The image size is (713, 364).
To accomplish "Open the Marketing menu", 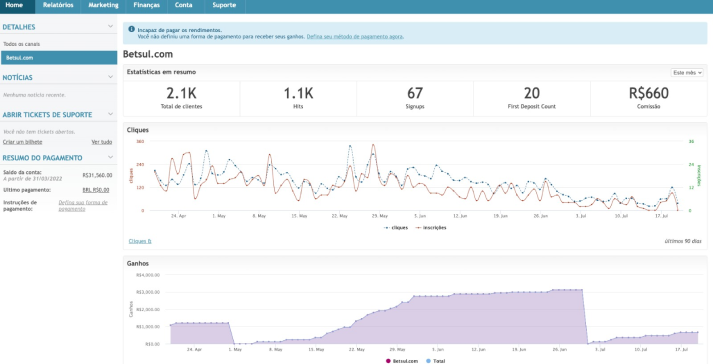I will click(103, 5).
